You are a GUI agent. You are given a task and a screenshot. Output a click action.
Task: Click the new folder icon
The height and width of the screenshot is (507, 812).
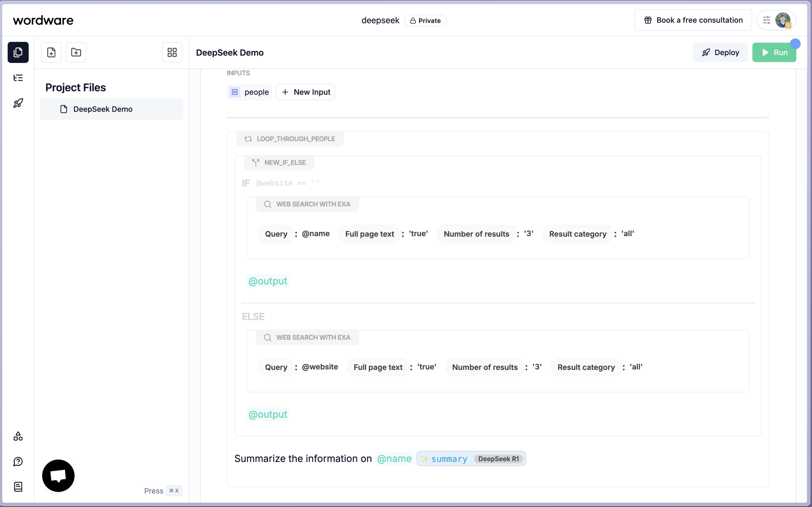click(x=76, y=52)
